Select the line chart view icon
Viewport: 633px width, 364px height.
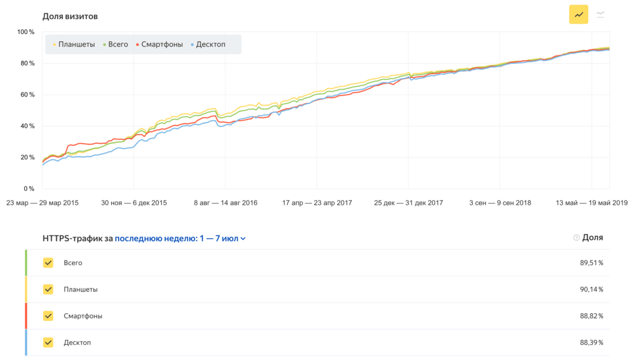[x=578, y=14]
